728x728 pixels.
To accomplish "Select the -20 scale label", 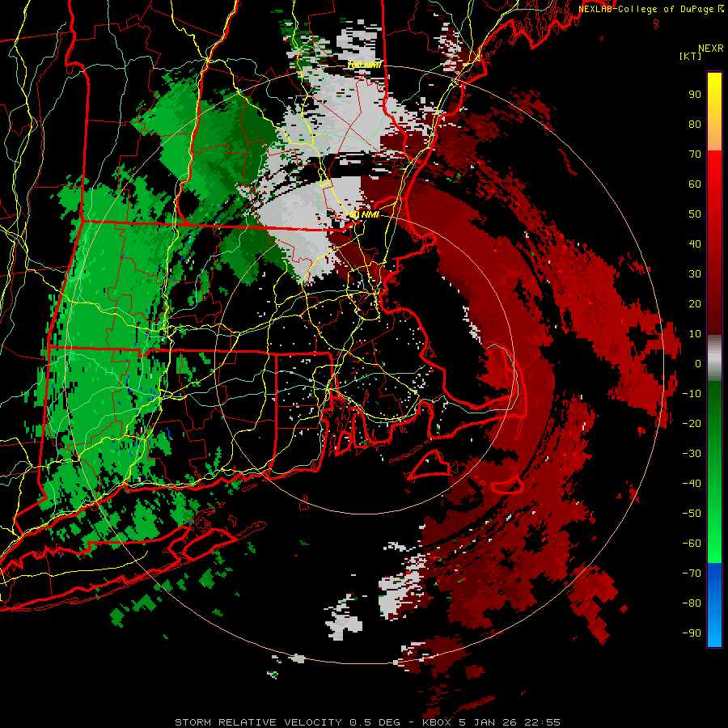I will point(692,423).
